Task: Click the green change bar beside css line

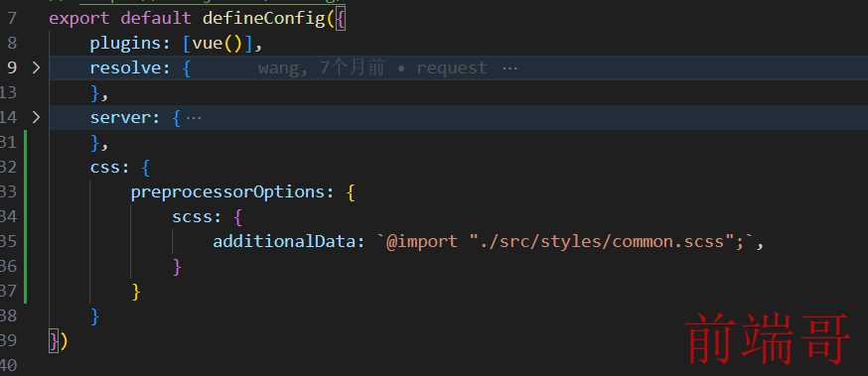Action: 26,167
